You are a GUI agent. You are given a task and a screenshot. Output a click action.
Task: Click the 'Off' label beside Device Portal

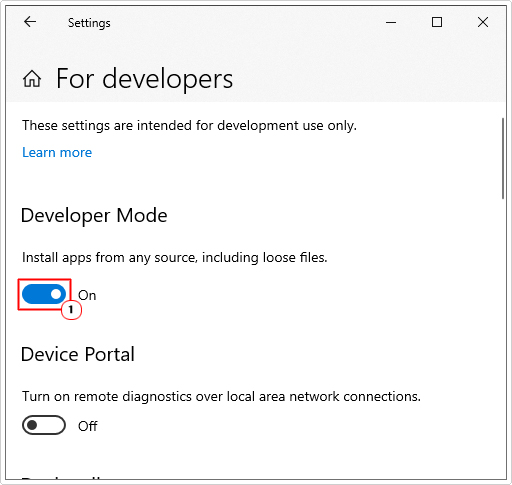click(87, 426)
